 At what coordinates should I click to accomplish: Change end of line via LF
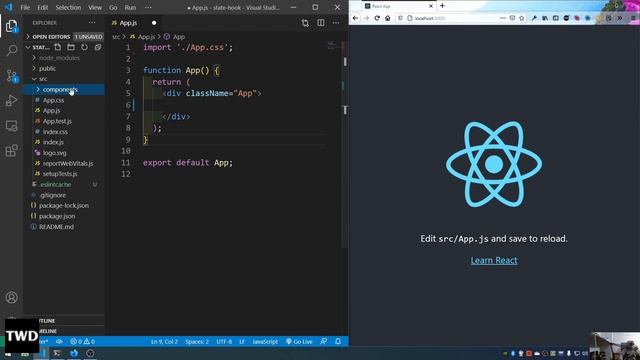pos(242,342)
